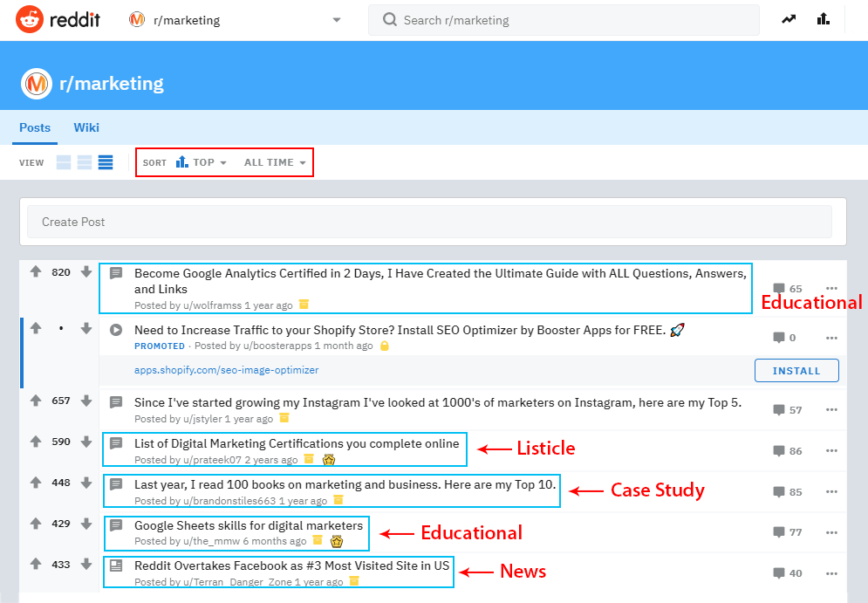Switch to the Posts tab
Image resolution: width=868 pixels, height=603 pixels.
35,127
